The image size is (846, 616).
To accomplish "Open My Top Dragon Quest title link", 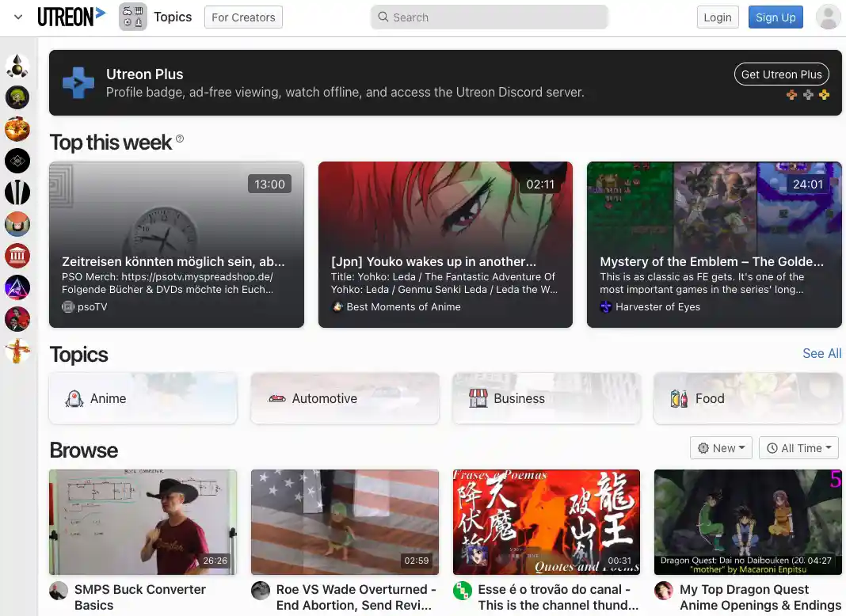I will click(x=760, y=597).
